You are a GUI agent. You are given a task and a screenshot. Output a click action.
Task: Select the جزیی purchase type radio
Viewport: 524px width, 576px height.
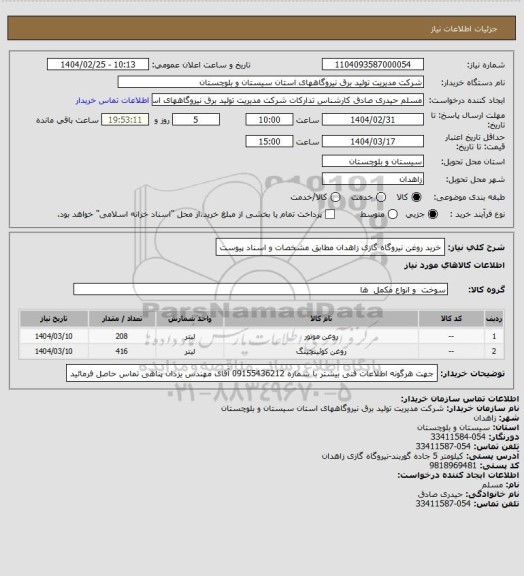[433, 214]
